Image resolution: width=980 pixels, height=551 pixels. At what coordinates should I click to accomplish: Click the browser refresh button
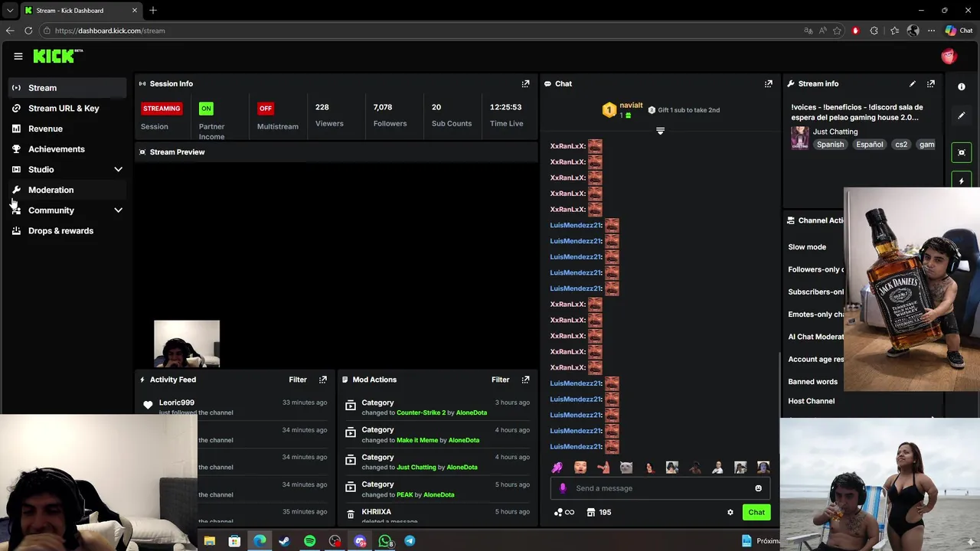point(28,31)
